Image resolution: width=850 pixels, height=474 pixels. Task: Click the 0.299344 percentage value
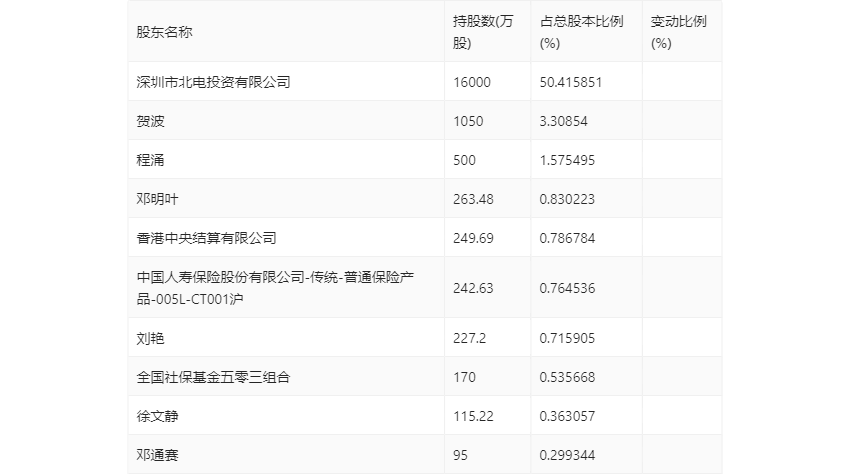[567, 455]
